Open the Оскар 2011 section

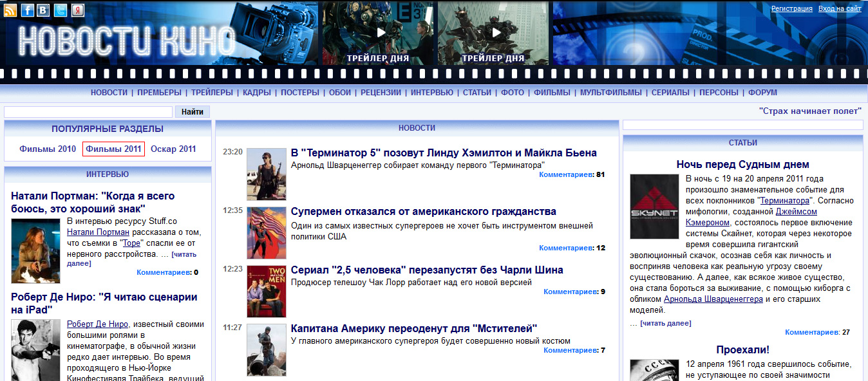click(x=173, y=149)
